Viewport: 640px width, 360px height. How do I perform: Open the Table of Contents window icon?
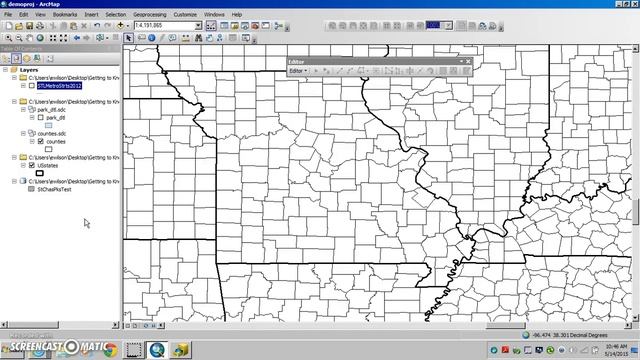224,26
